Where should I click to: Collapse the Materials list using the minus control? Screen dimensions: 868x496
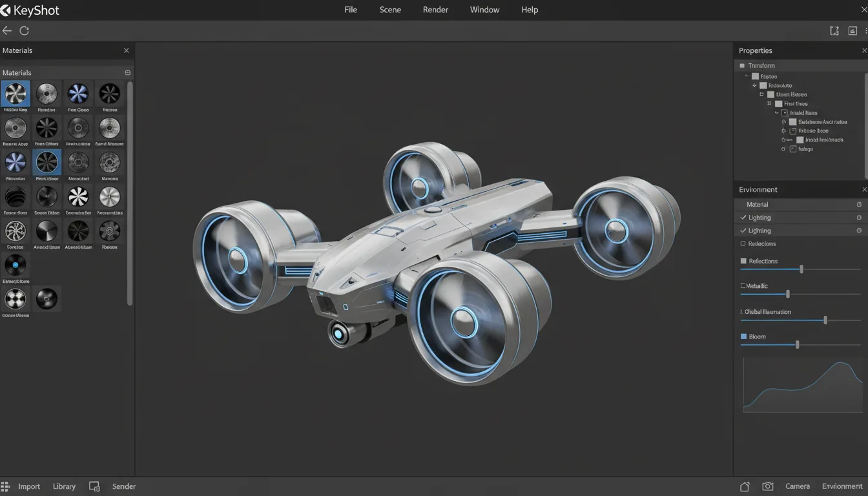[x=127, y=72]
